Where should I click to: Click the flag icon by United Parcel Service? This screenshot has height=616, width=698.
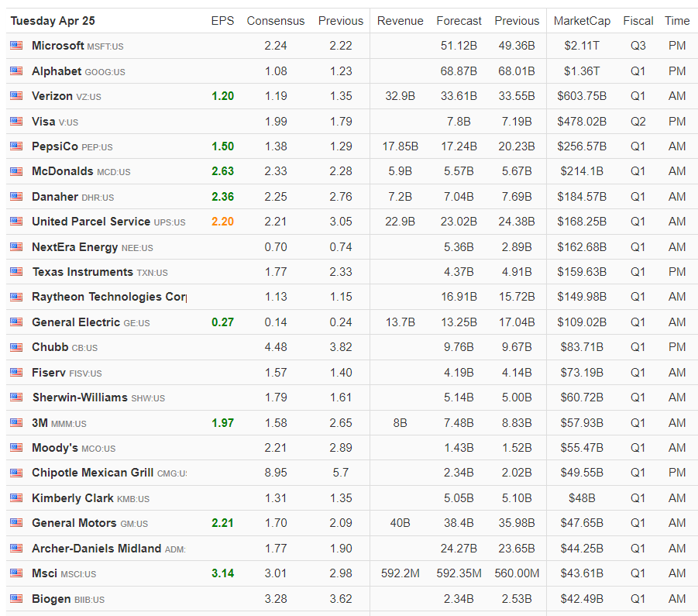click(x=16, y=221)
